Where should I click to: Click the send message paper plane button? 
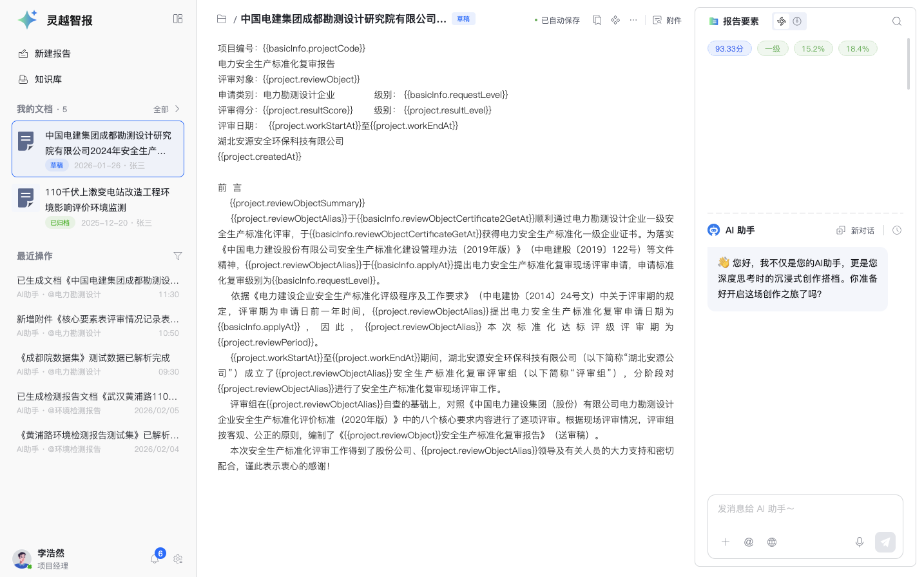885,542
